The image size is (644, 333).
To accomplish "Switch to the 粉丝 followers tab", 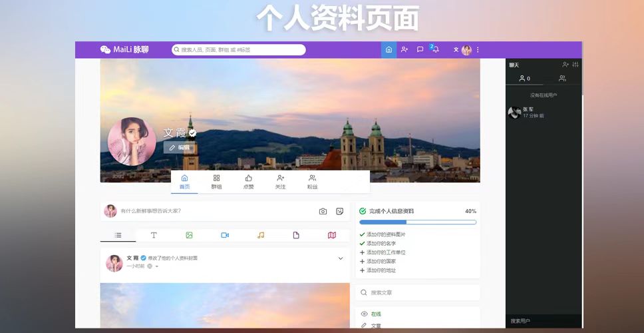I will pos(312,182).
